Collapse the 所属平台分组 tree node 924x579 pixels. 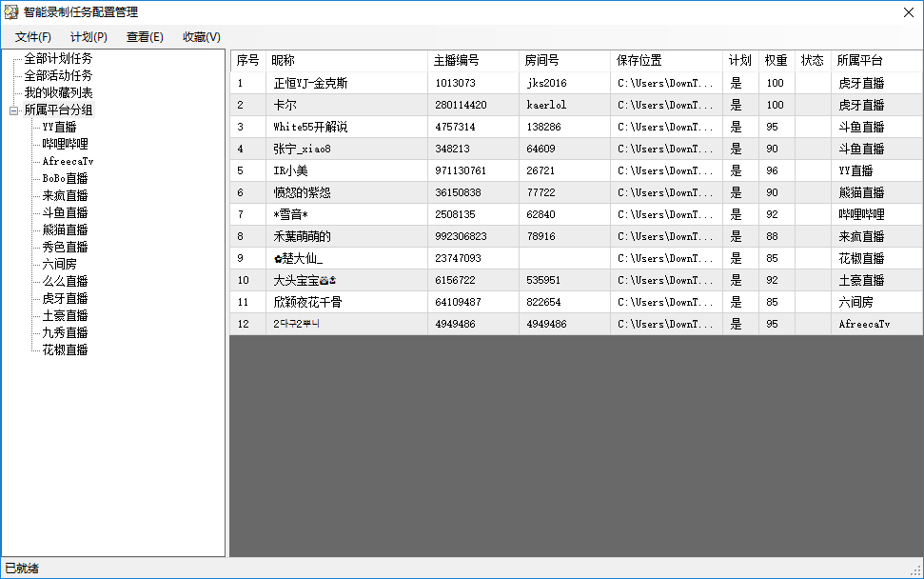coord(13,110)
